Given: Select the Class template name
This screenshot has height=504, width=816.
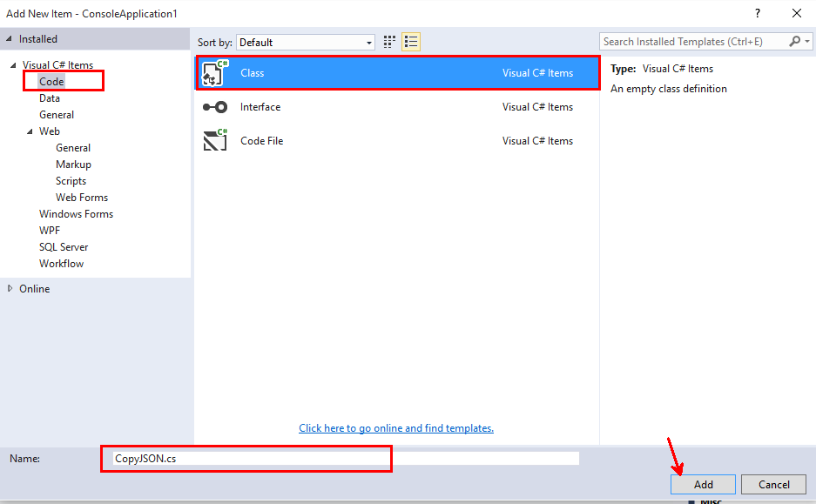Looking at the screenshot, I should coord(252,73).
